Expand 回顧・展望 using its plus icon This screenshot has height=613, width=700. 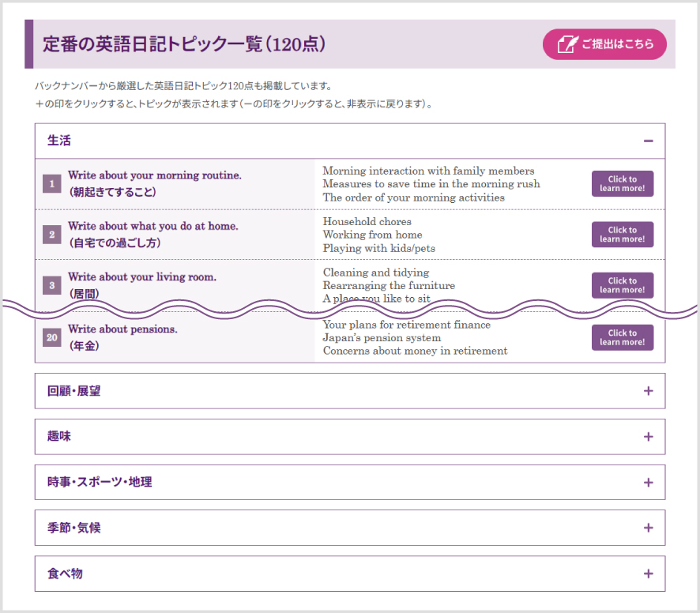[648, 391]
